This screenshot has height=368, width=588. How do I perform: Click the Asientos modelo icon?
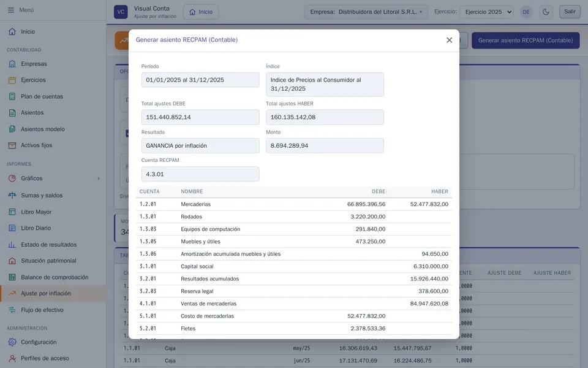tap(12, 129)
